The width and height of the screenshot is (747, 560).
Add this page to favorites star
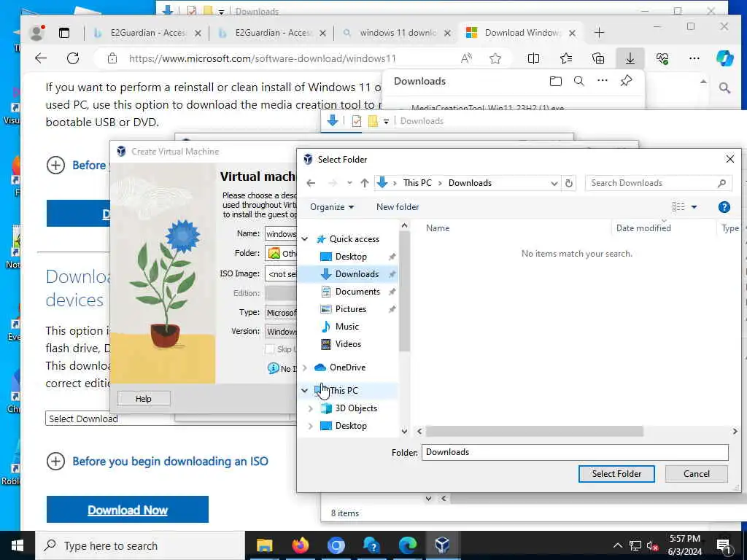[x=495, y=58]
